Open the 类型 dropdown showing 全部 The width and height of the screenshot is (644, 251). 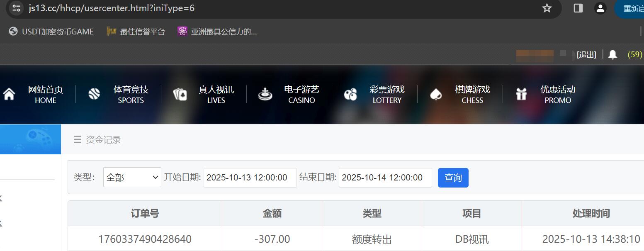click(x=132, y=177)
